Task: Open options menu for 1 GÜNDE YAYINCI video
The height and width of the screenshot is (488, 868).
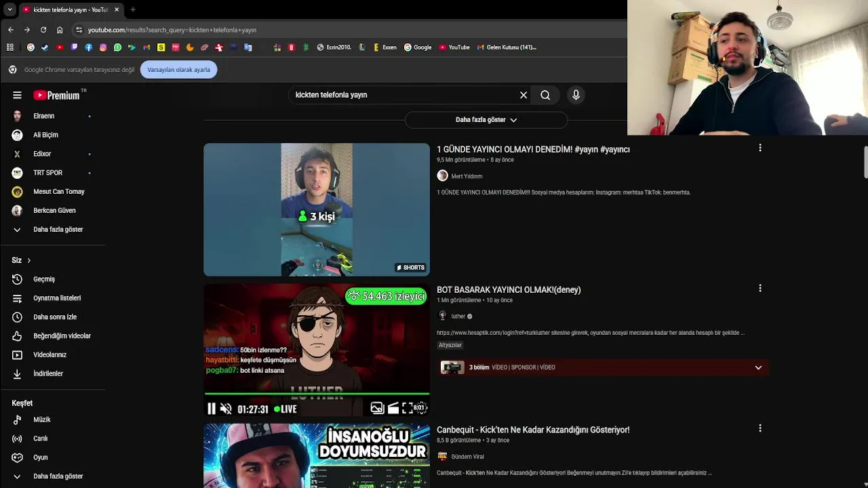Action: [760, 148]
